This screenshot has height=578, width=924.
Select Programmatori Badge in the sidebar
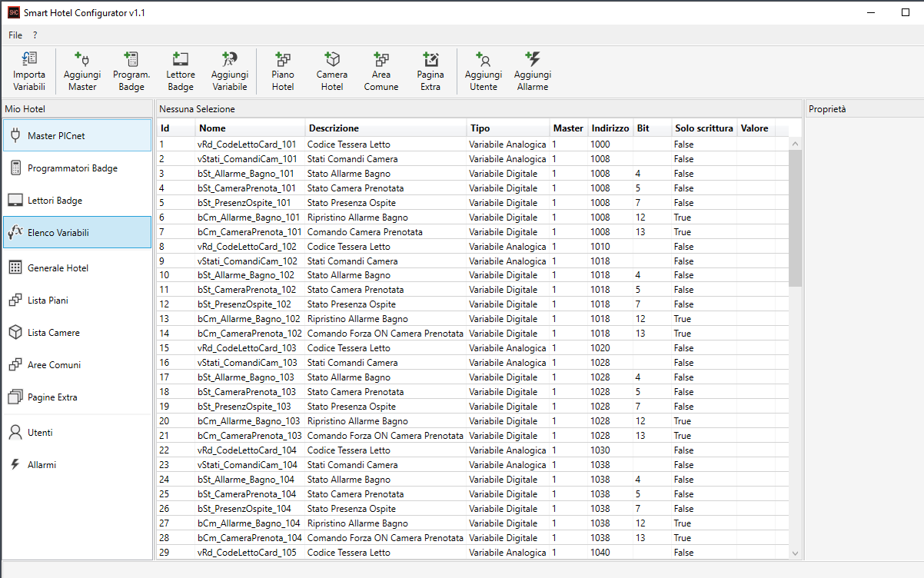(x=77, y=168)
